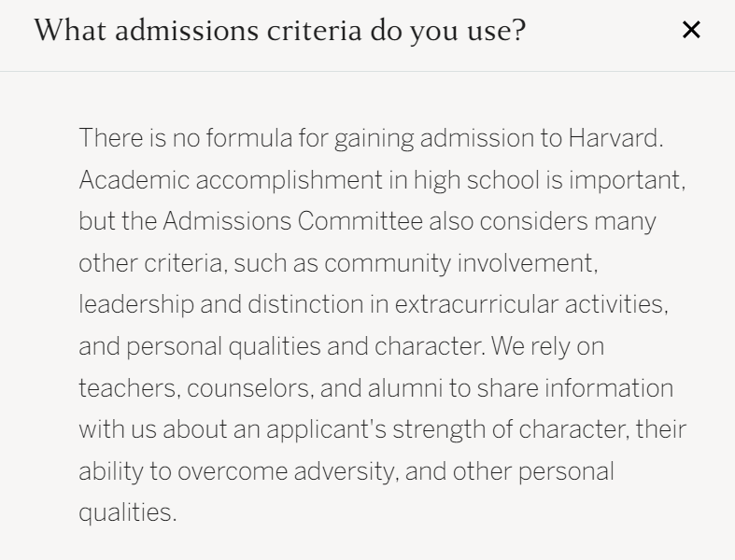The image size is (735, 560).
Task: Click the final word 'qualities.' of the answer
Action: point(128,512)
